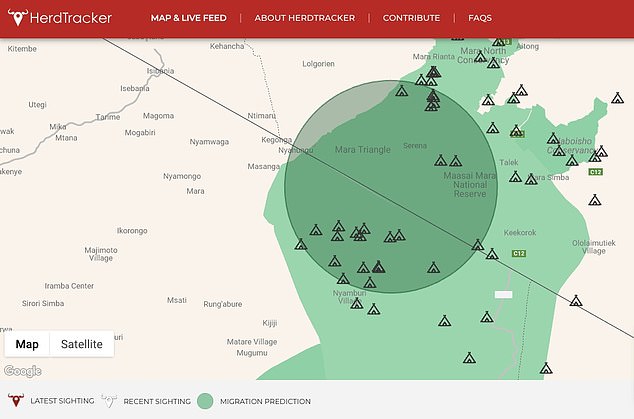
Task: Click the Matare Village label
Action: [x=252, y=342]
